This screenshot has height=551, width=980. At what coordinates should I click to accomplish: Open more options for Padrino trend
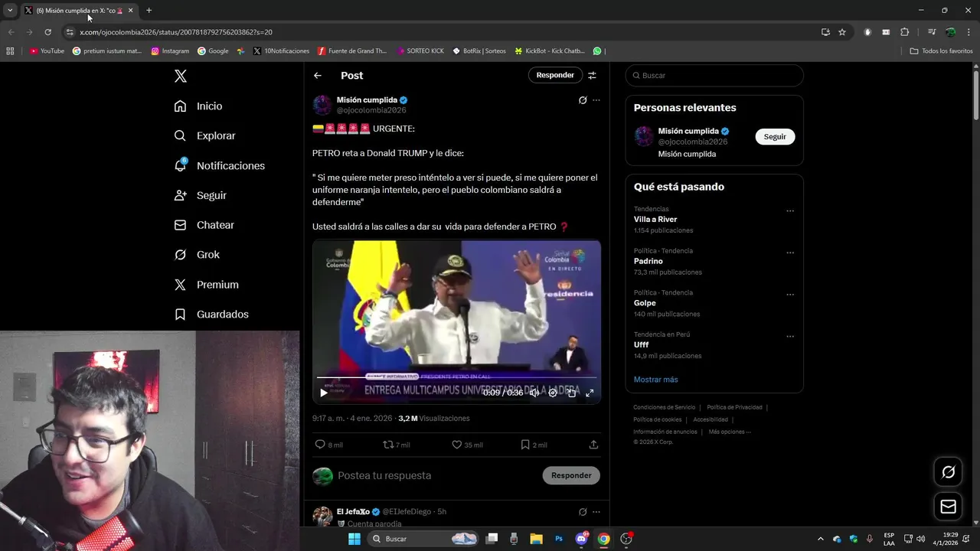pyautogui.click(x=790, y=253)
